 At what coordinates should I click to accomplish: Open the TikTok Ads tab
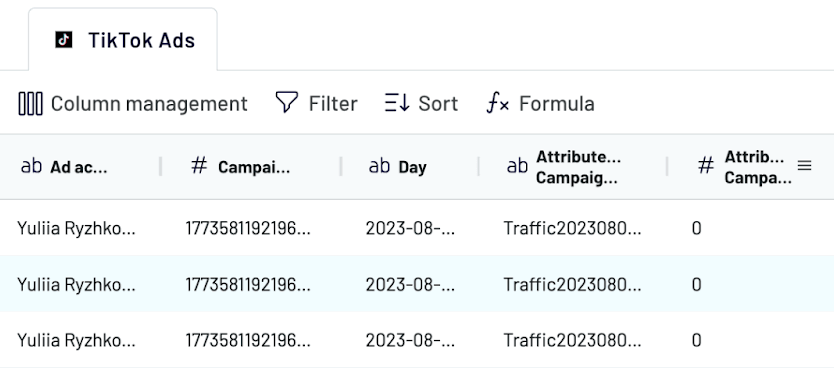tap(123, 40)
